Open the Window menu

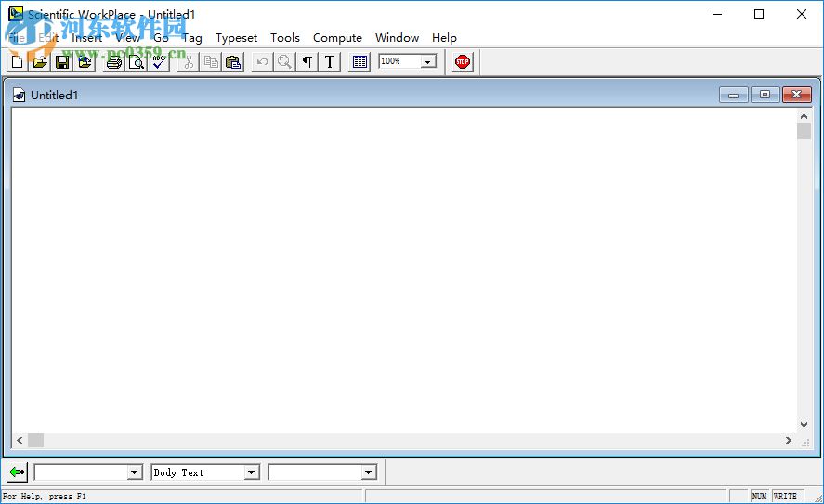(398, 38)
